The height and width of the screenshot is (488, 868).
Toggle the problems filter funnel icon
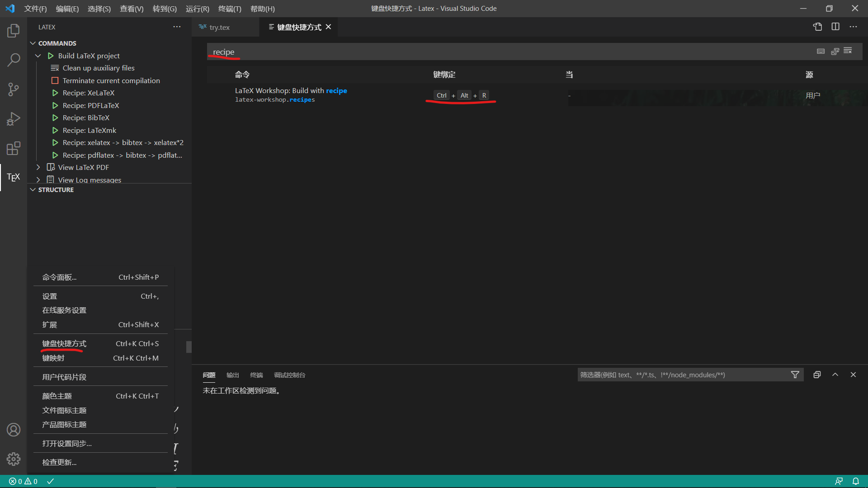795,375
